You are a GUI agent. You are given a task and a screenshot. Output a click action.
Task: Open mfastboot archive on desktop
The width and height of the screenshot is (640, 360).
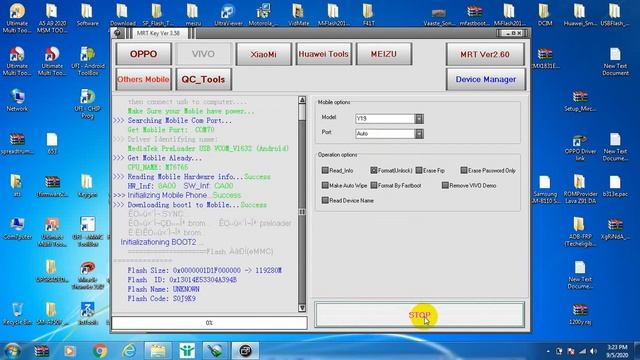click(x=474, y=16)
